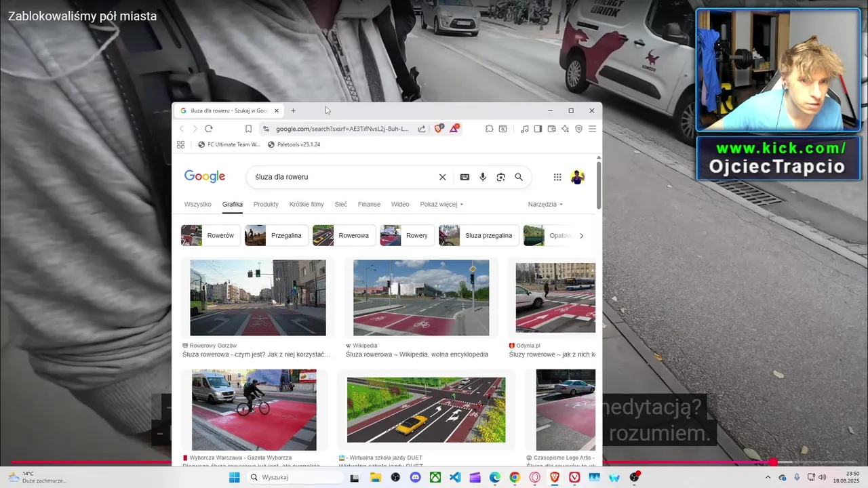
Task: Open Discord from the taskbar
Action: pos(415,477)
